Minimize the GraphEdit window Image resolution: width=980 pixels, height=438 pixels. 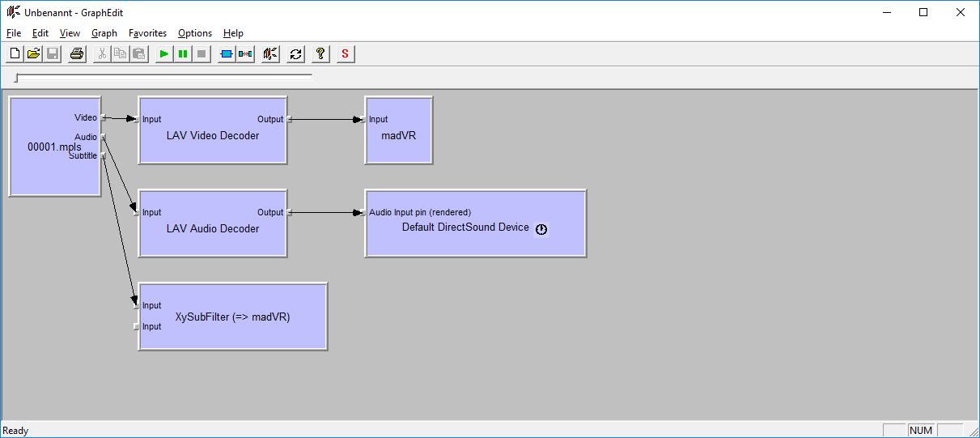(886, 12)
